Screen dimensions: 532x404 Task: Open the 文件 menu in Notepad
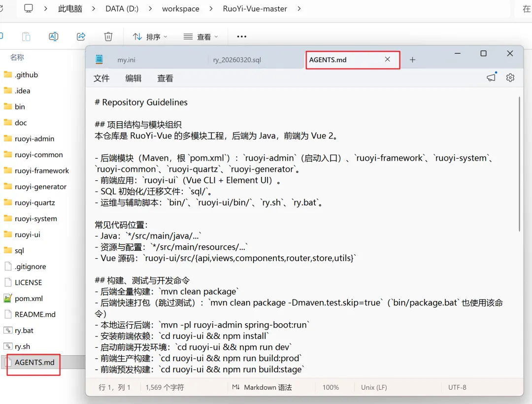tap(101, 78)
